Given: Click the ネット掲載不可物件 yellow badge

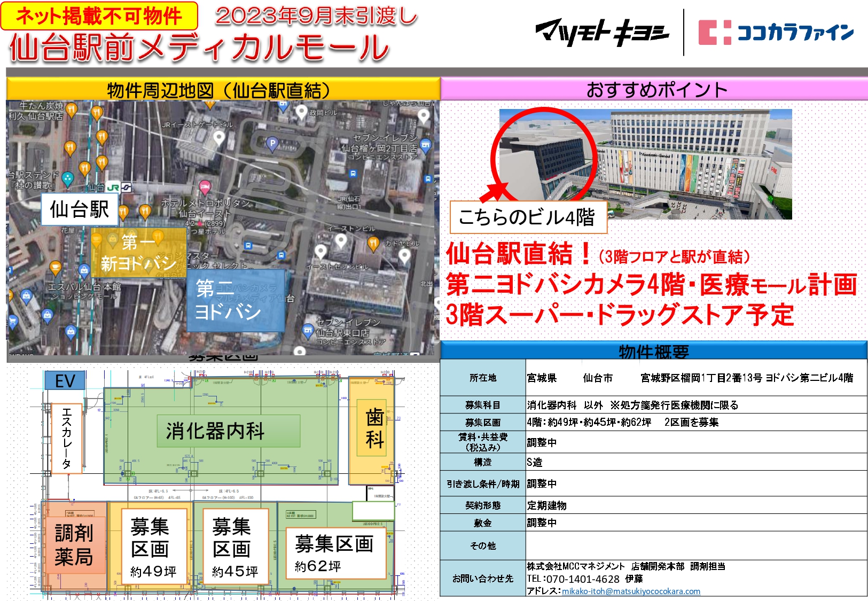Looking at the screenshot, I should click(x=99, y=16).
